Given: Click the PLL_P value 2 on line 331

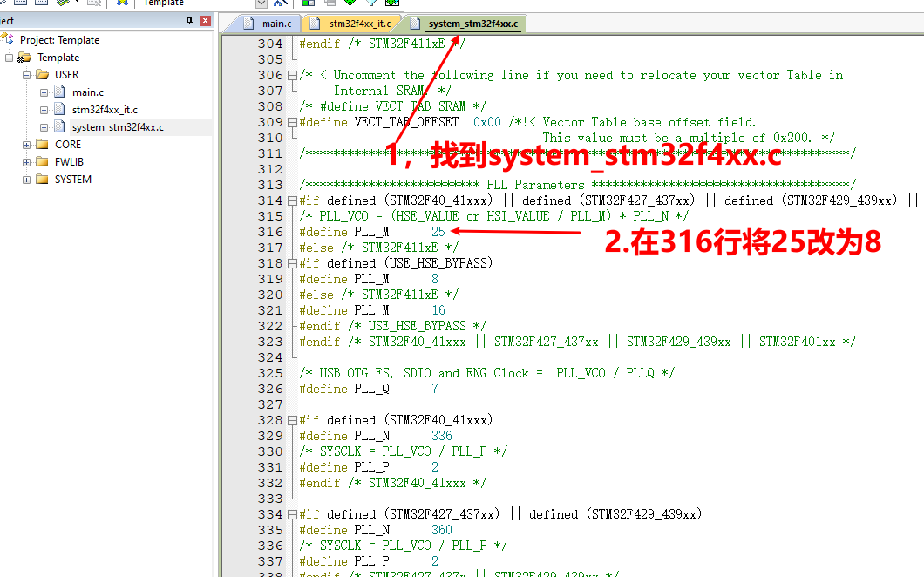Looking at the screenshot, I should click(435, 467).
